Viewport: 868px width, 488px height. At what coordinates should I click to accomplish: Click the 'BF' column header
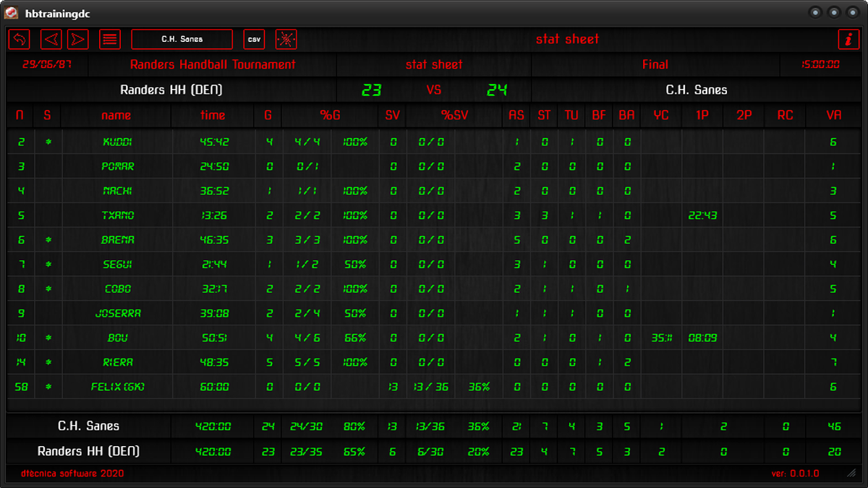click(599, 115)
